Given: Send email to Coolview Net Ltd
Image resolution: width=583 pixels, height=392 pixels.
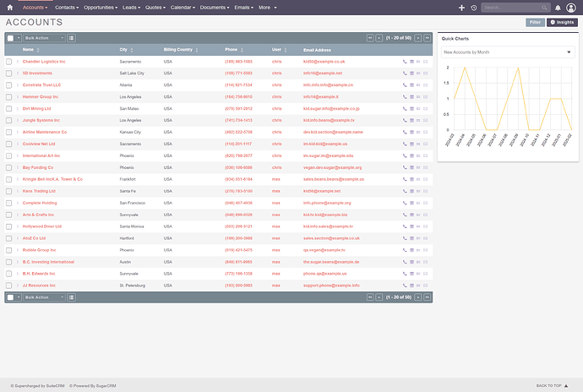Looking at the screenshot, I should [425, 144].
